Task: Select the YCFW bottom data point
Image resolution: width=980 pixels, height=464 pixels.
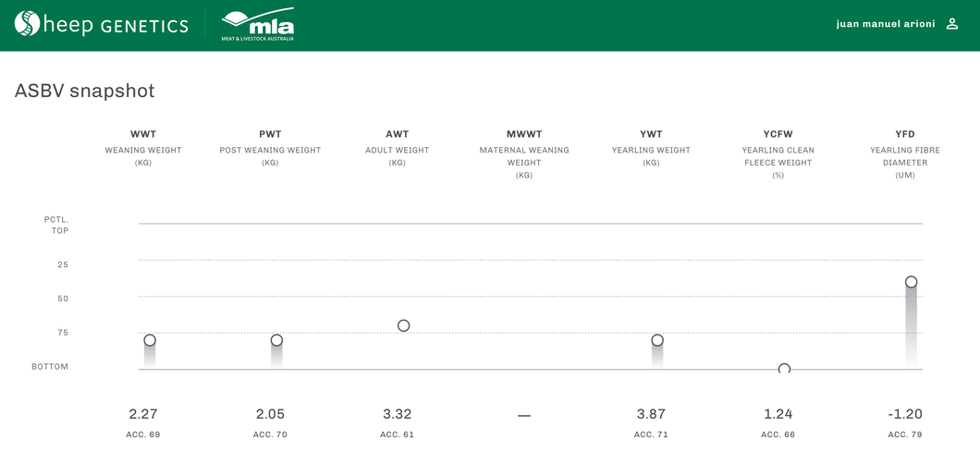Action: (784, 369)
